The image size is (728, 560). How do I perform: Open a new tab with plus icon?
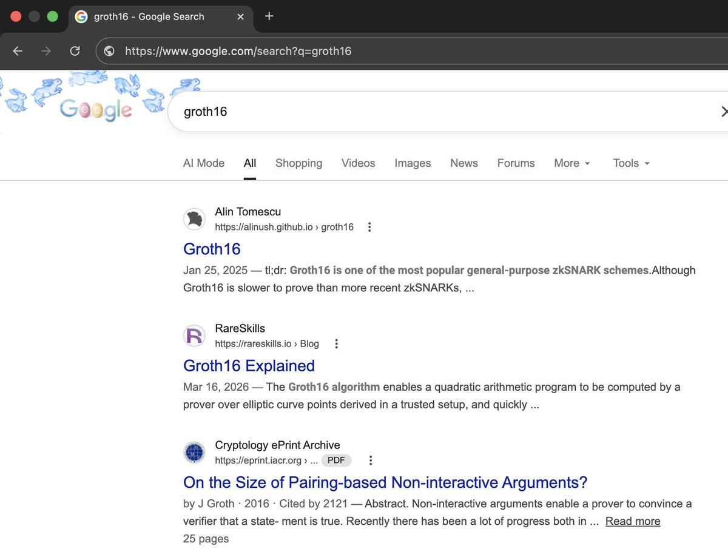(x=269, y=16)
